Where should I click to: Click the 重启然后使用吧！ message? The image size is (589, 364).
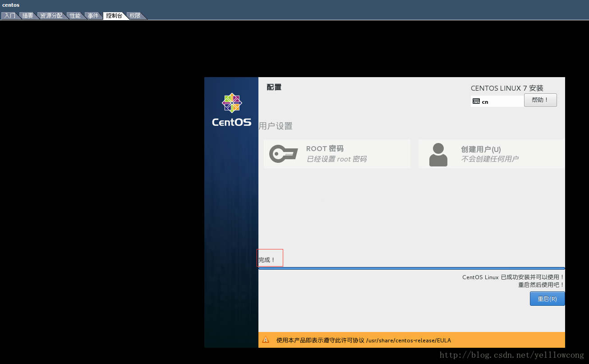[541, 285]
